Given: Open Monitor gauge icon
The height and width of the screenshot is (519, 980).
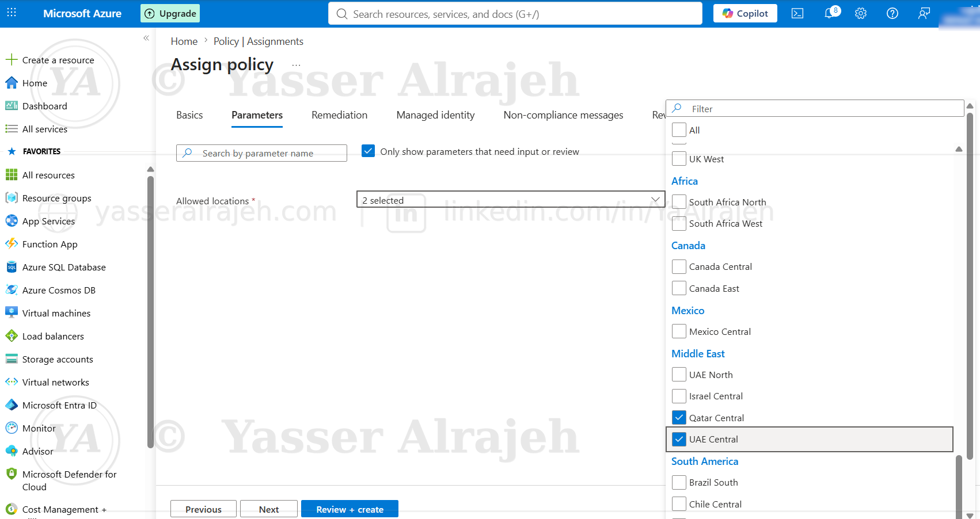Looking at the screenshot, I should coord(12,428).
